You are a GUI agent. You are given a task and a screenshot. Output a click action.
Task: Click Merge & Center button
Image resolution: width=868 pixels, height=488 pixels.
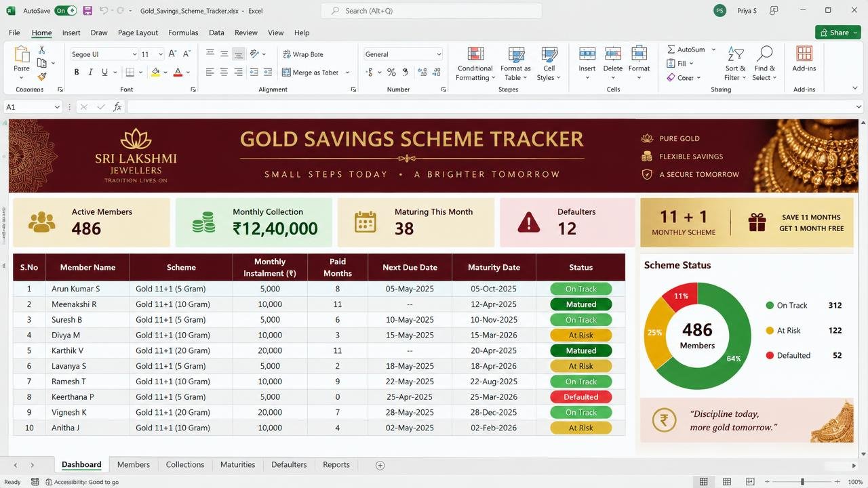pyautogui.click(x=315, y=72)
